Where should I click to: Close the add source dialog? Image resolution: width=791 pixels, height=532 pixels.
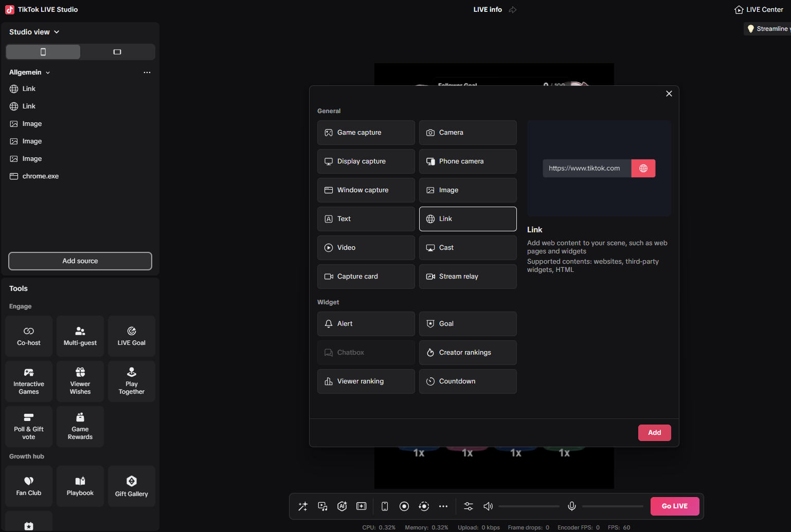pos(669,94)
